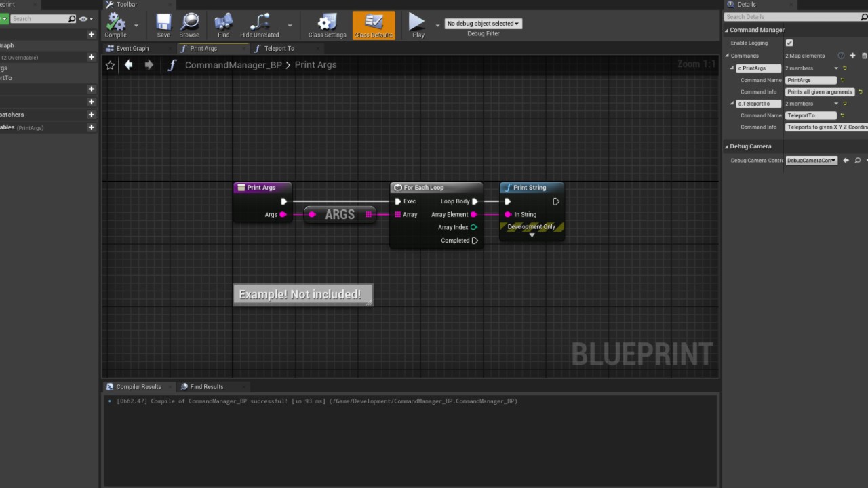Click the Class Defaults toolbar button

(374, 25)
